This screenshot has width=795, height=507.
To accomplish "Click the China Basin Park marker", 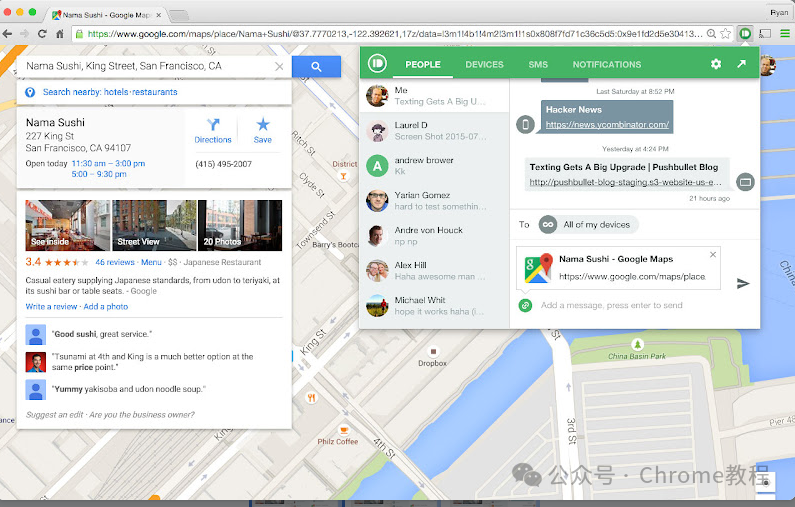I will (637, 344).
